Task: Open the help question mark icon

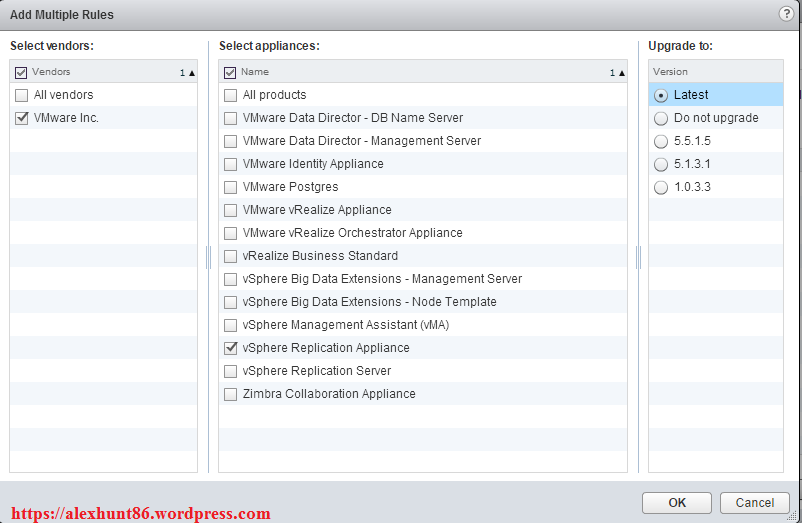Action: 786,14
